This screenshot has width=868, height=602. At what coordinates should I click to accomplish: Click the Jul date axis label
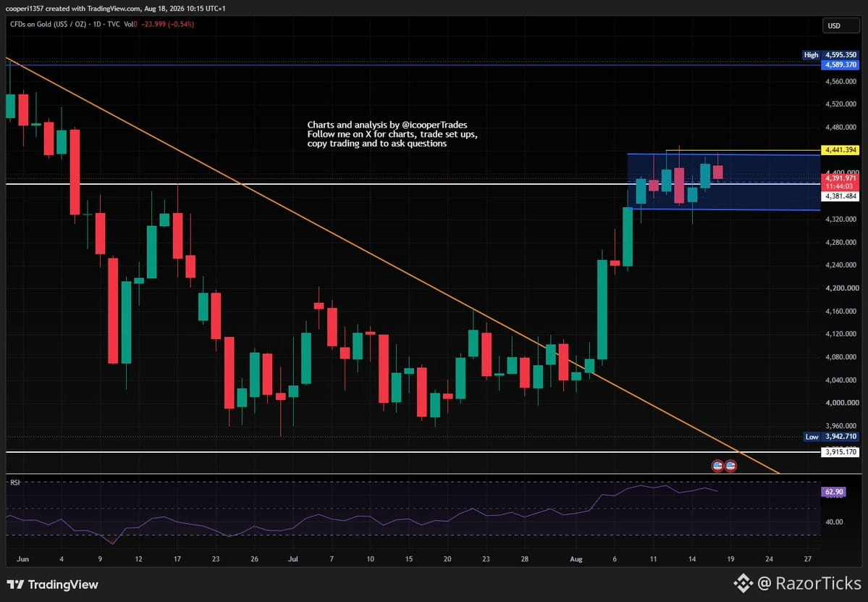[293, 559]
